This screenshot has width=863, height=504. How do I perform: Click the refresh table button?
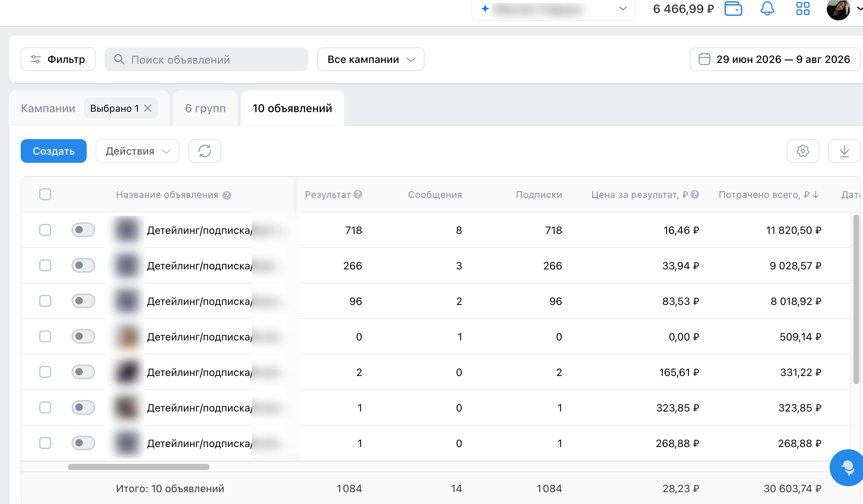(x=205, y=151)
